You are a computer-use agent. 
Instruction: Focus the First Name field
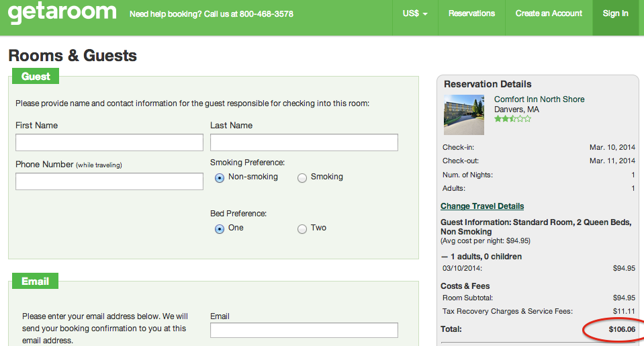(x=109, y=142)
